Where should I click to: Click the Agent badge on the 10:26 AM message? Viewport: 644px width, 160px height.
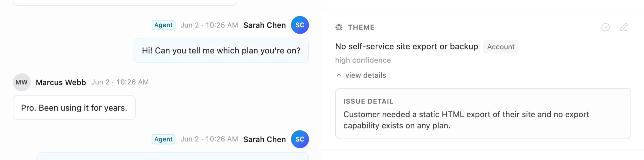click(163, 139)
